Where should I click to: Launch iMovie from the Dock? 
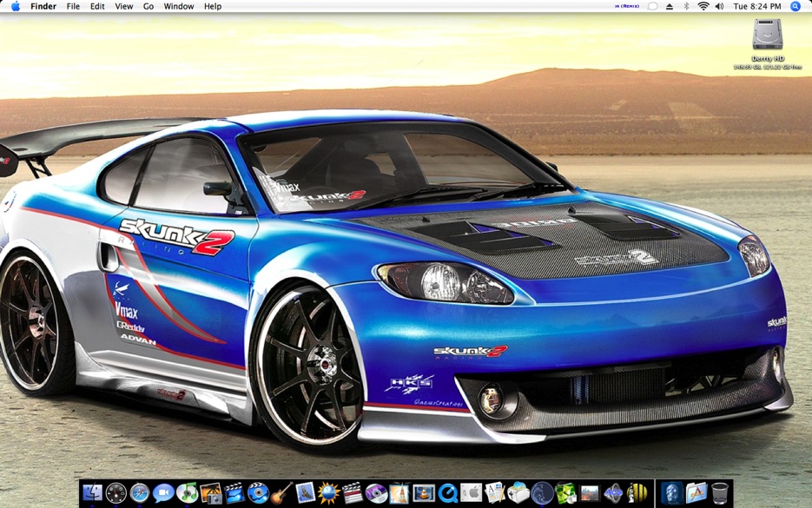coord(234,493)
